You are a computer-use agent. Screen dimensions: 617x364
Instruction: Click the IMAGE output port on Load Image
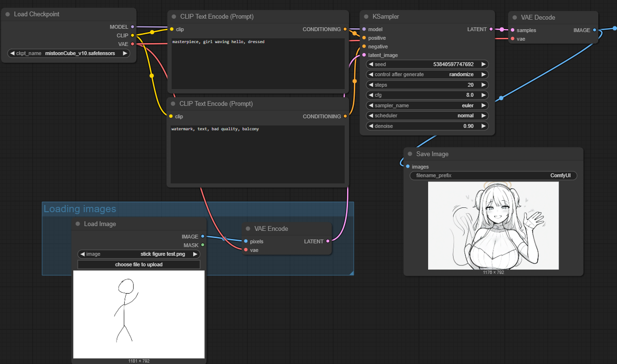(x=202, y=237)
